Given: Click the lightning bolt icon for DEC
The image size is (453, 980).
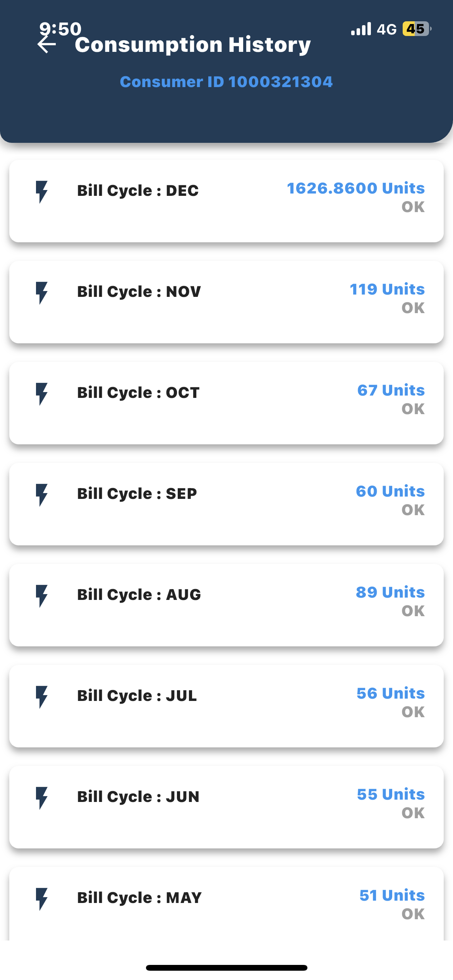Looking at the screenshot, I should tap(41, 192).
